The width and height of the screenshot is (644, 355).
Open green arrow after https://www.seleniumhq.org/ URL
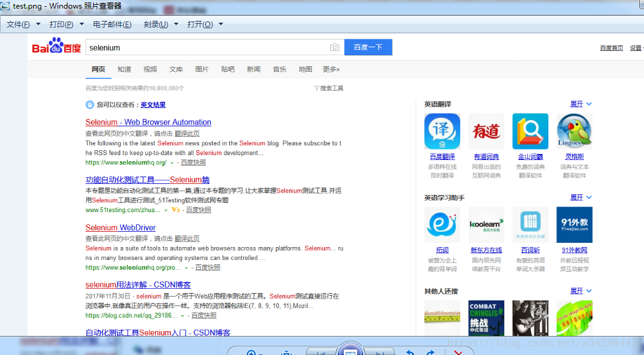172,163
